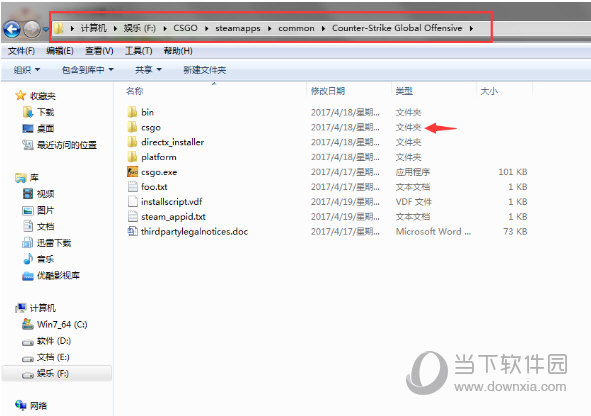Open the 组织 dropdown
This screenshot has width=591, height=416.
[27, 70]
